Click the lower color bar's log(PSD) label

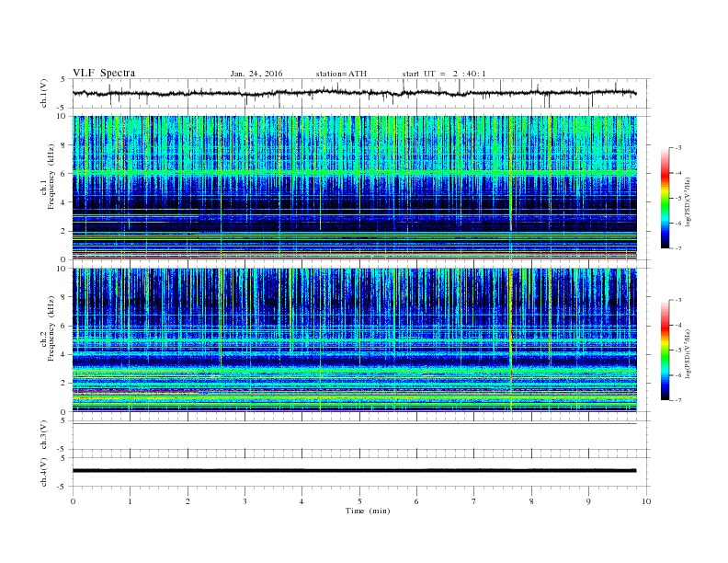coord(688,353)
